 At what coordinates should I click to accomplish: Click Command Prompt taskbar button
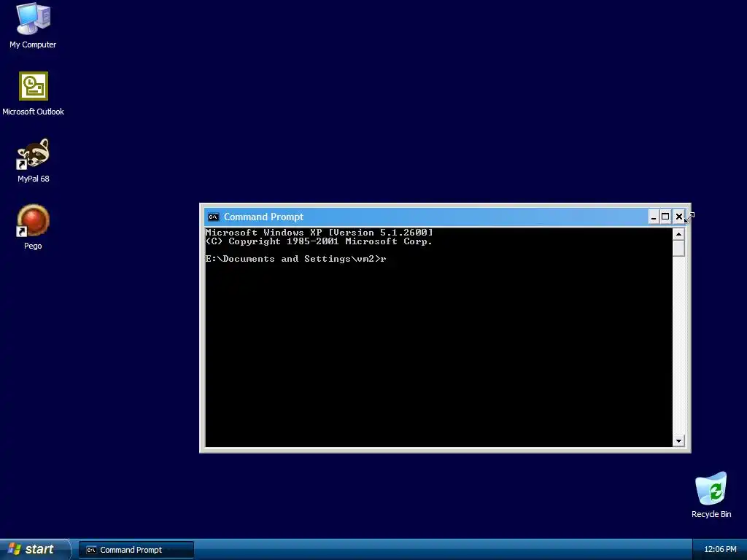click(136, 550)
